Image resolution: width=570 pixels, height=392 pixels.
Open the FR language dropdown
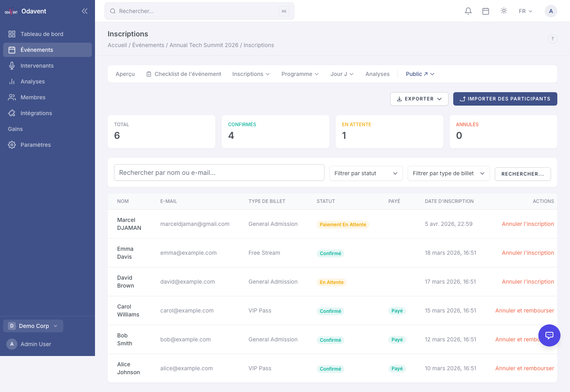click(x=525, y=11)
